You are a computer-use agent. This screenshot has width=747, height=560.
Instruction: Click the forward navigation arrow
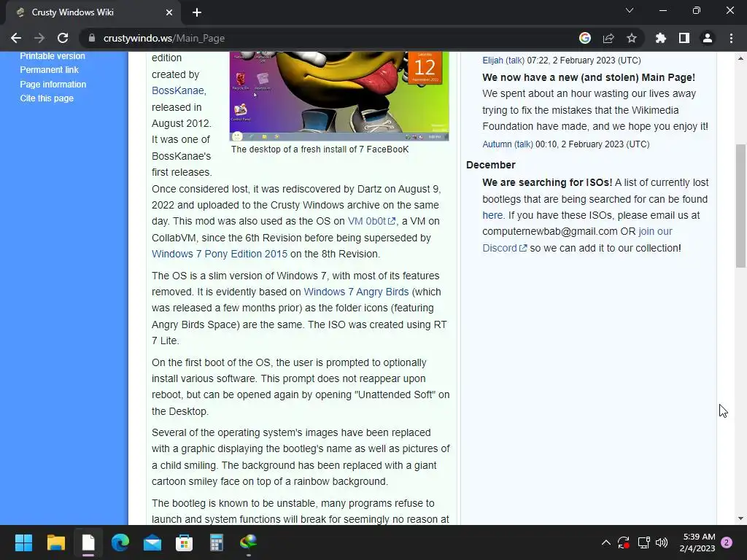tap(39, 38)
